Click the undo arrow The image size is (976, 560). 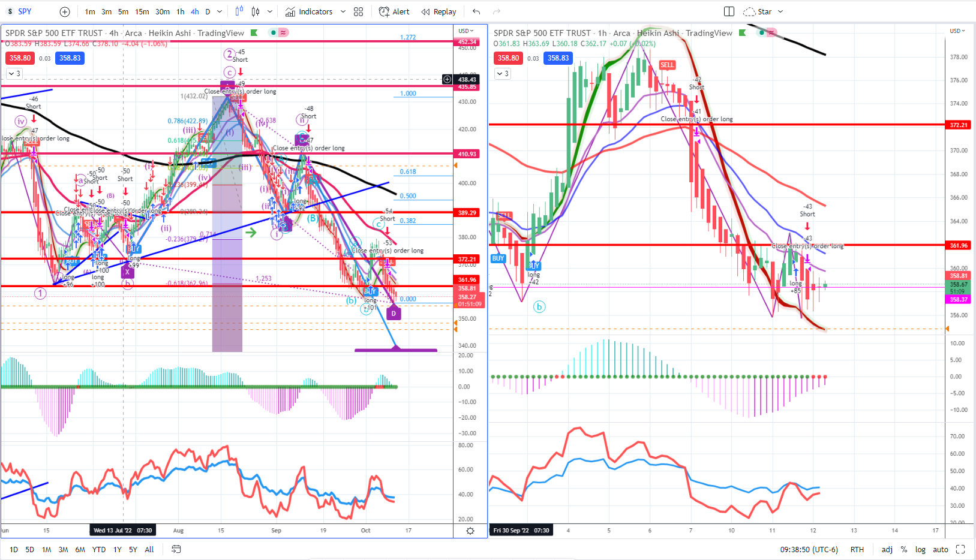pos(476,11)
